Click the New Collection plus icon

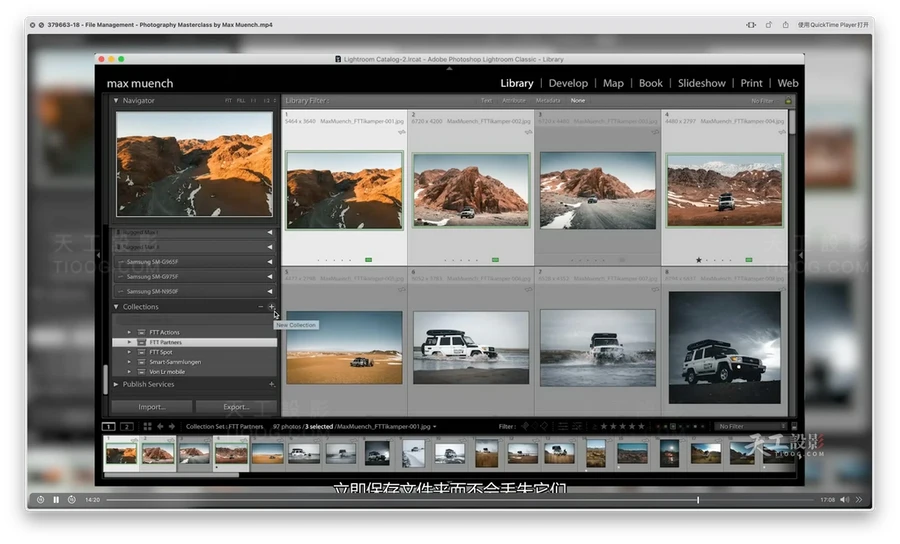coord(271,307)
